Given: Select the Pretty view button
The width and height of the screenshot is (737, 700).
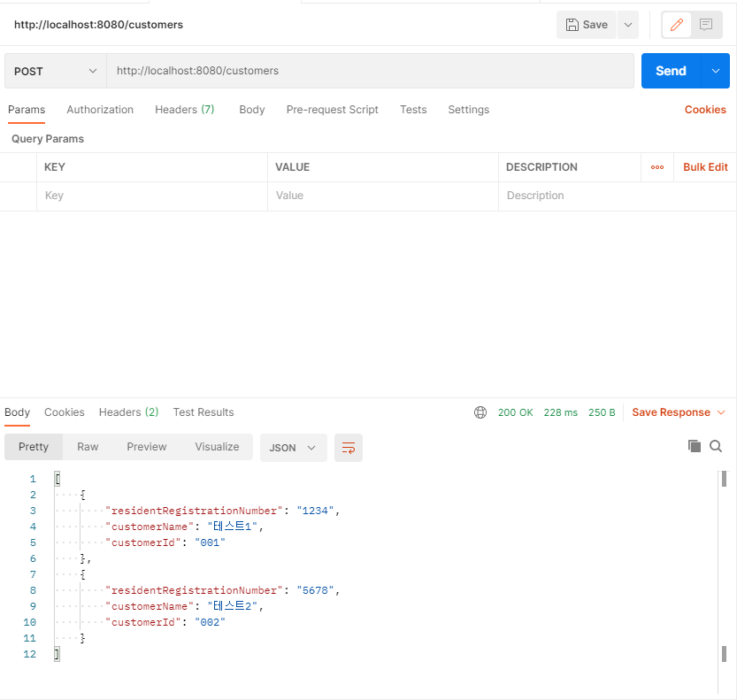Looking at the screenshot, I should click(x=34, y=447).
